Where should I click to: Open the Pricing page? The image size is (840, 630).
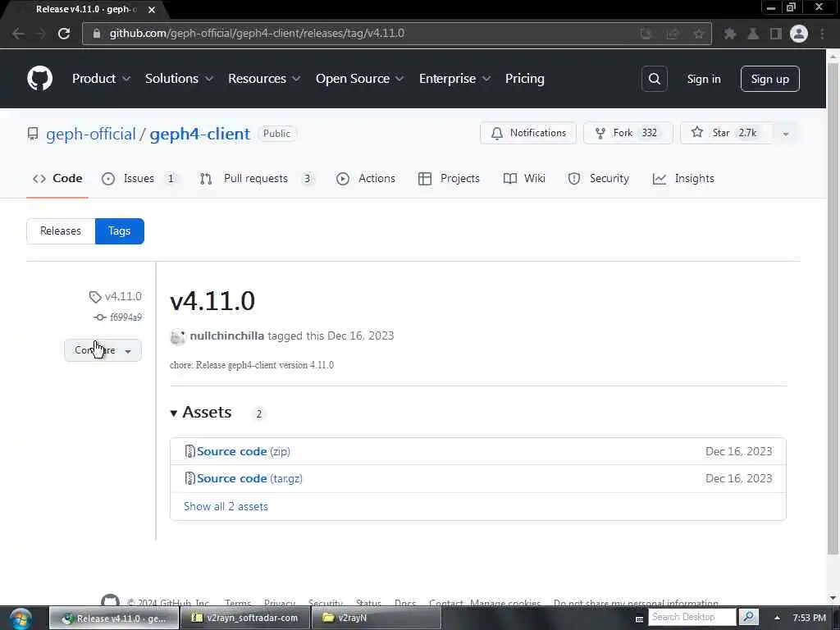pos(524,79)
